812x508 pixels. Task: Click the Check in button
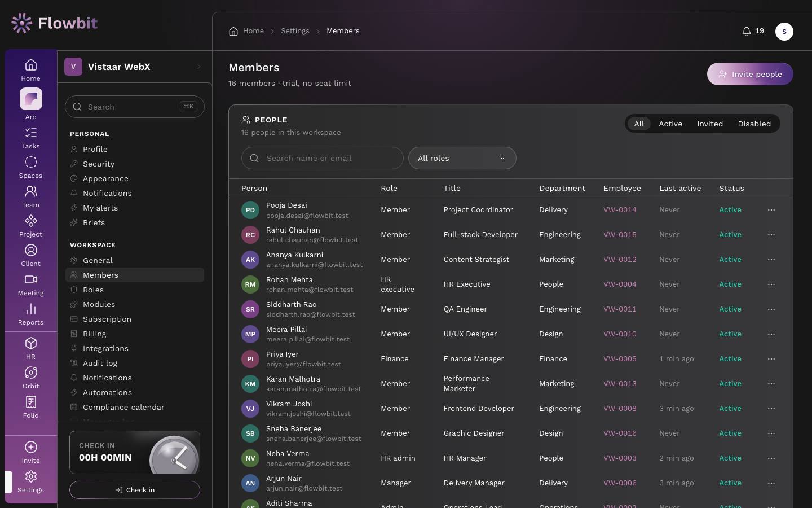click(135, 490)
